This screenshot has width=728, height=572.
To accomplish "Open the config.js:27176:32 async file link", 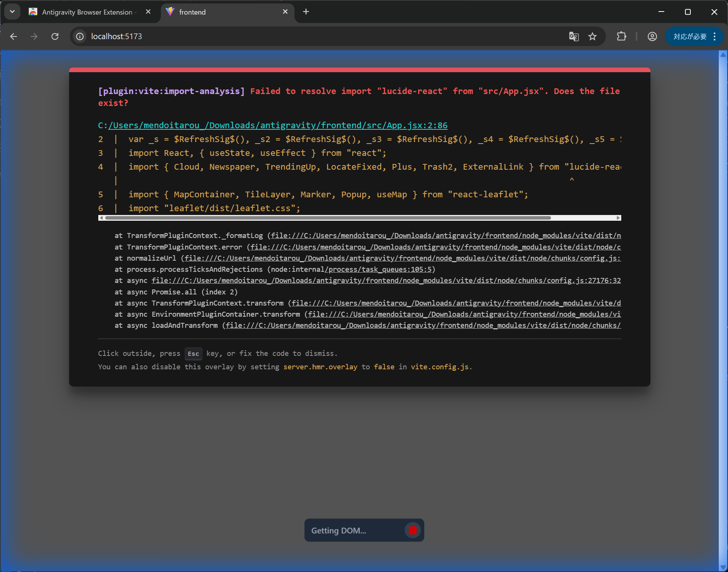I will (x=386, y=281).
